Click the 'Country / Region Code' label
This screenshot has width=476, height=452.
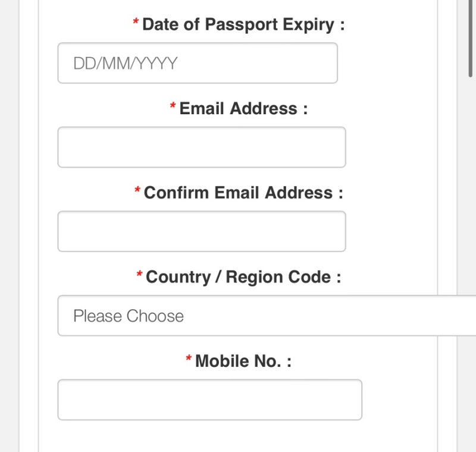click(x=243, y=277)
